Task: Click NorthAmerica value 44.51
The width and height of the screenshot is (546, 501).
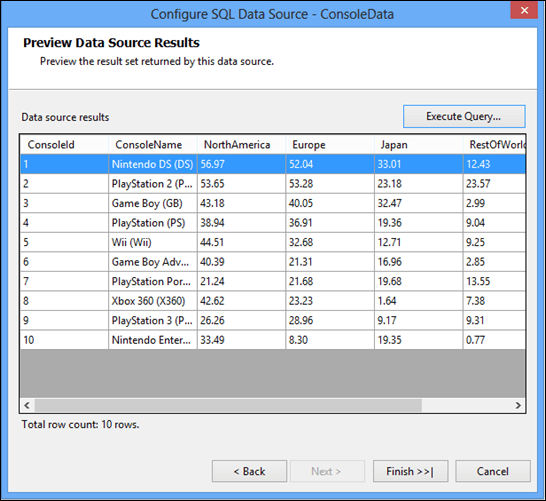Action: click(x=241, y=242)
